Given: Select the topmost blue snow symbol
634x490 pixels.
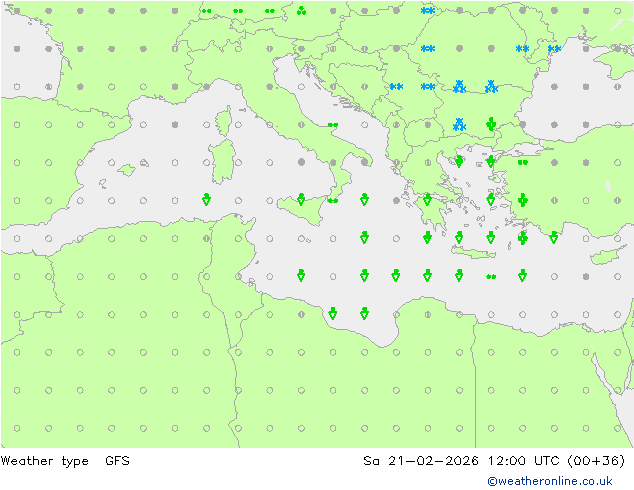Looking at the screenshot, I should 428,11.
